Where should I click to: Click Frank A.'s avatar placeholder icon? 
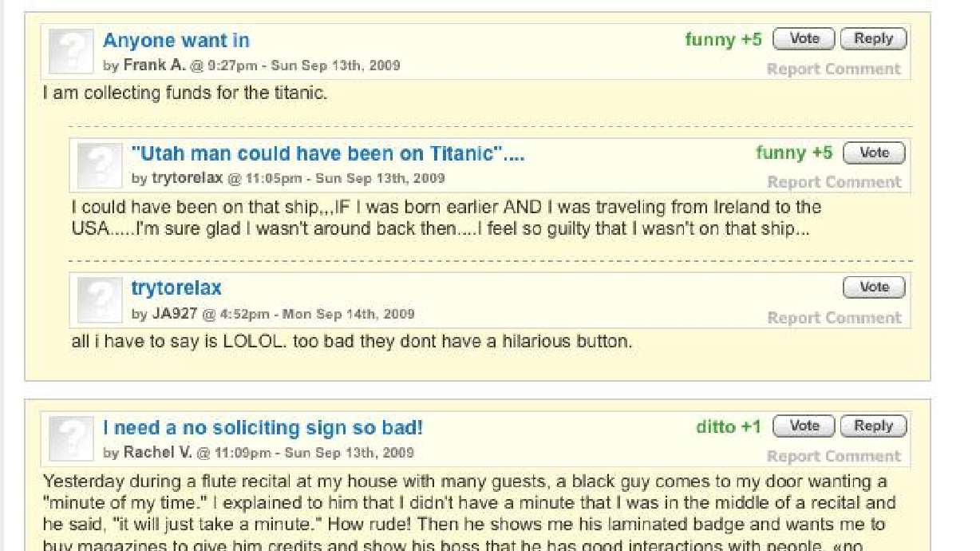[70, 52]
